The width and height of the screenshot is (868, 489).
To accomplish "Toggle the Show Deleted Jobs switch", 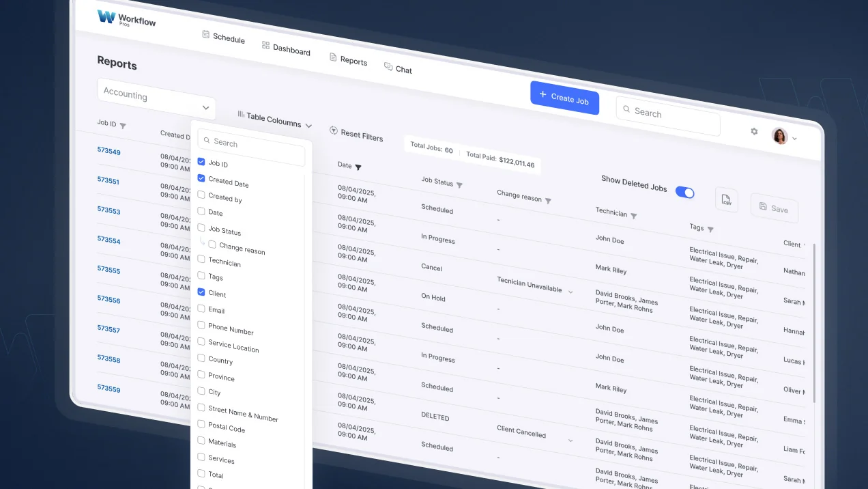I will pos(684,193).
